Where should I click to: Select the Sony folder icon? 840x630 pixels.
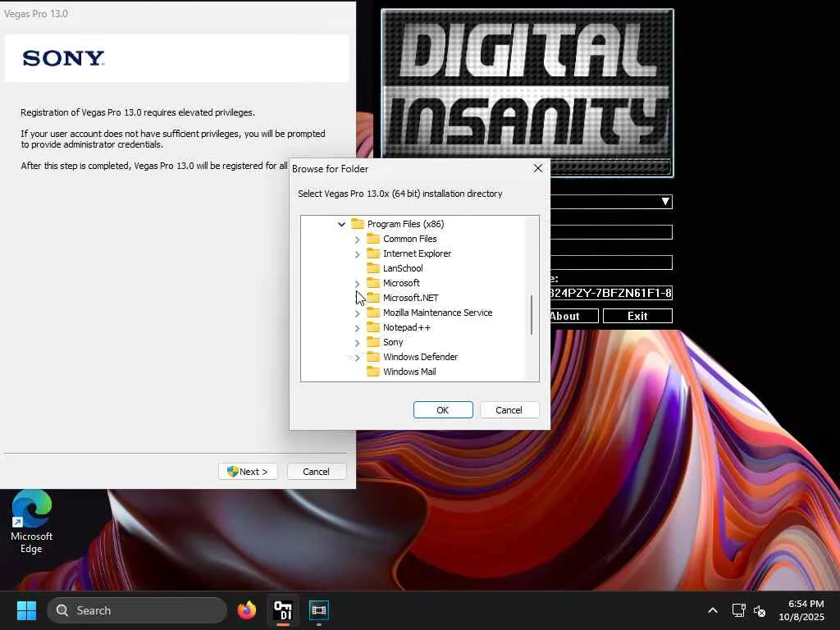click(373, 342)
